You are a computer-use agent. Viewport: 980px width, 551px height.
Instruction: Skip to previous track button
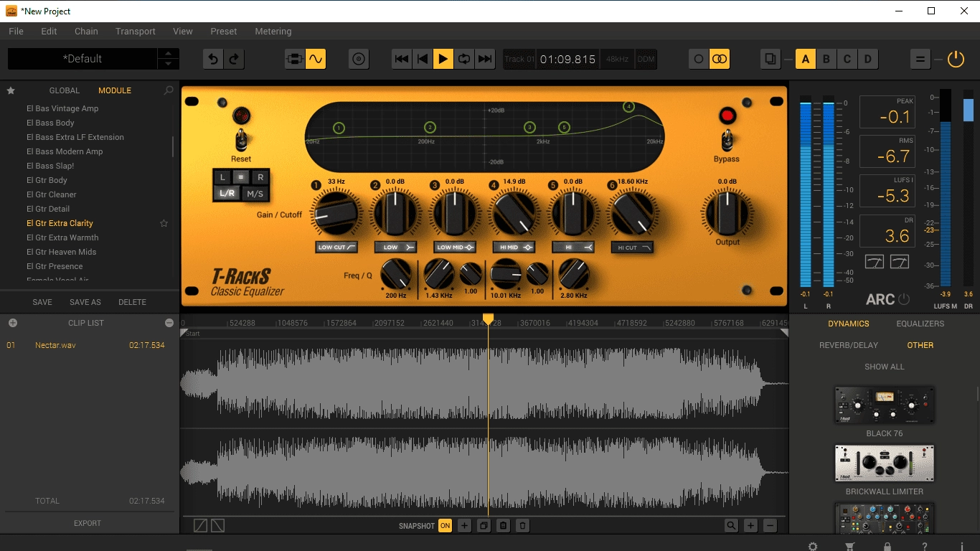pyautogui.click(x=402, y=59)
